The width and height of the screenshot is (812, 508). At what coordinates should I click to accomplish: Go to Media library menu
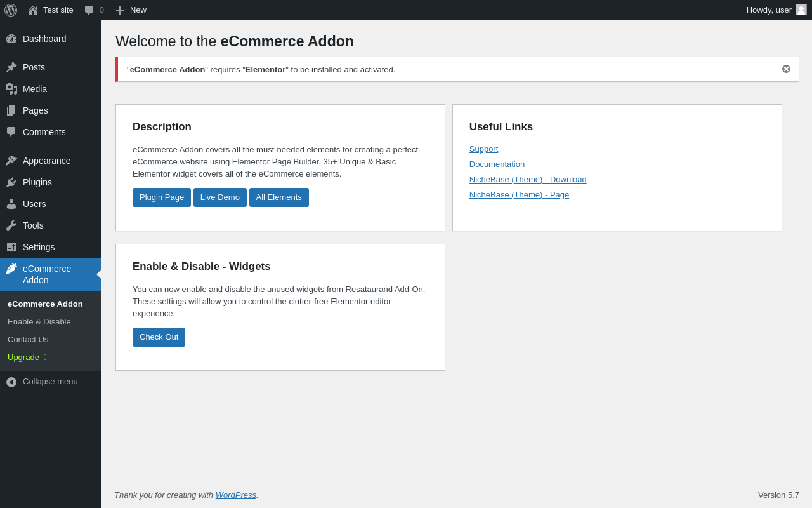point(51,89)
